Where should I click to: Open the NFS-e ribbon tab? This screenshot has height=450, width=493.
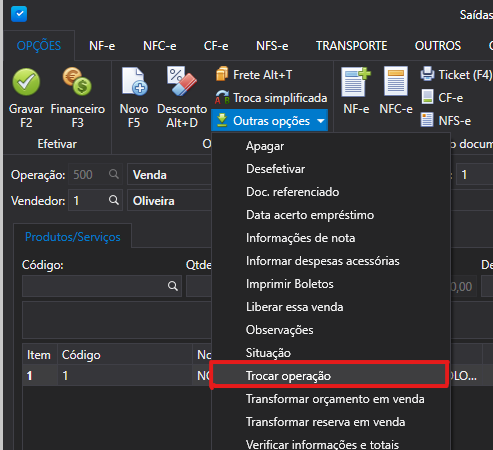click(x=272, y=46)
